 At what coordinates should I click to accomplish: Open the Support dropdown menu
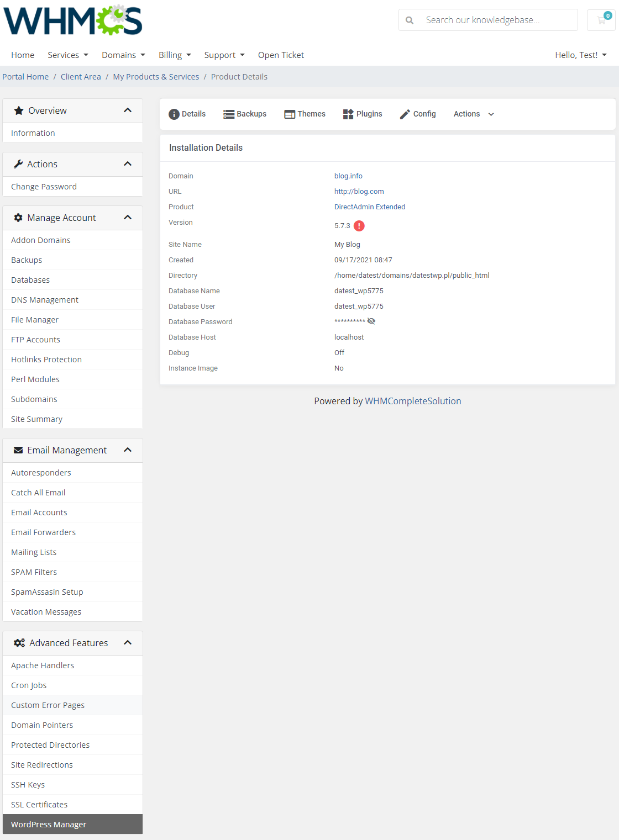coord(224,55)
